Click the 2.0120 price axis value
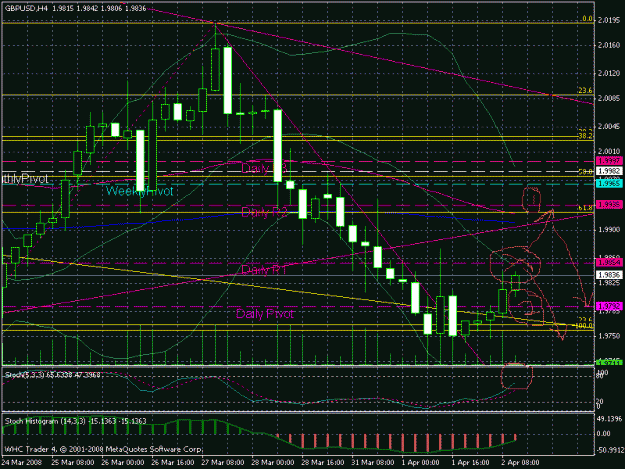This screenshot has height=469, width=625. click(x=609, y=74)
